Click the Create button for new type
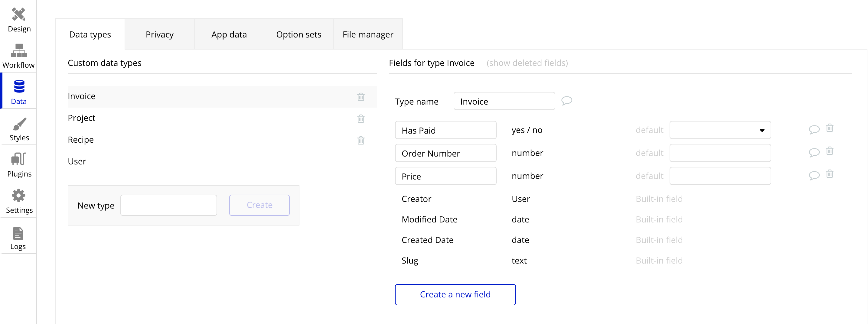 (x=259, y=205)
